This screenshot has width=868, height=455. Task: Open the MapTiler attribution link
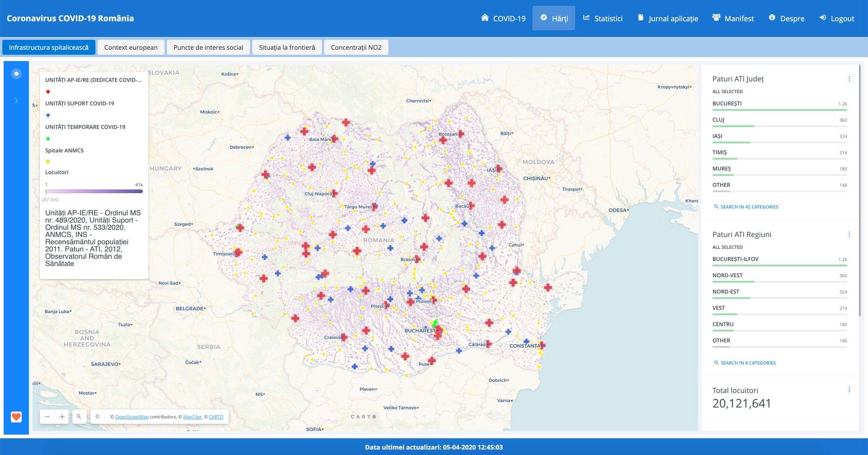coord(193,417)
